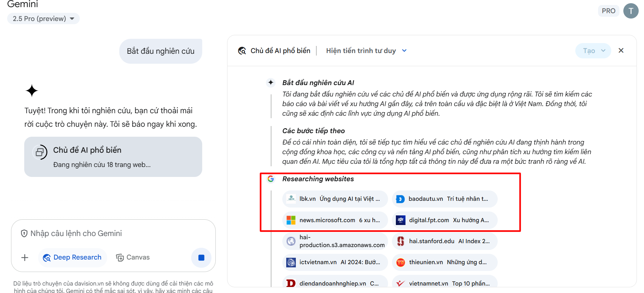Click the Deep Research panel icon in header
The image size is (644, 293).
[x=242, y=51]
